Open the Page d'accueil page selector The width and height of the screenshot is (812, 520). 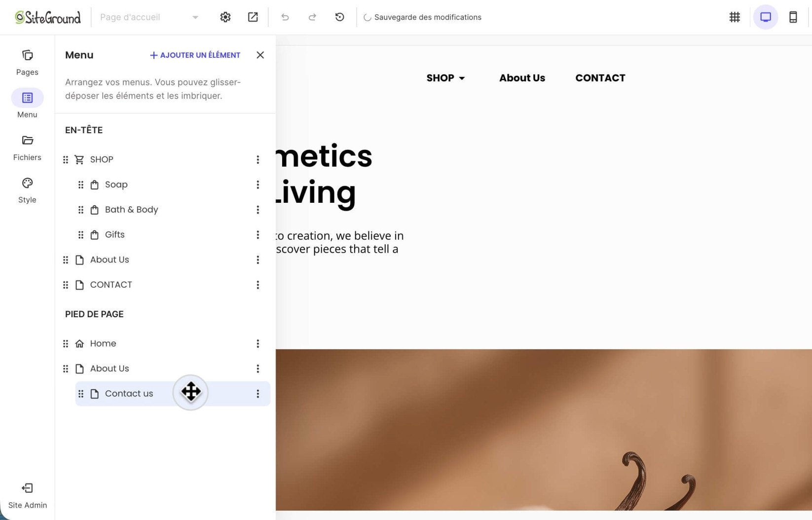coord(149,17)
